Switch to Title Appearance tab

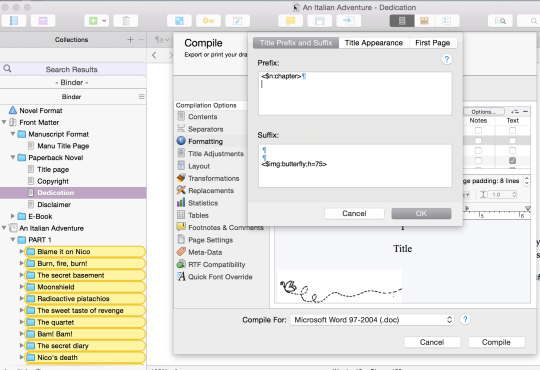(374, 43)
